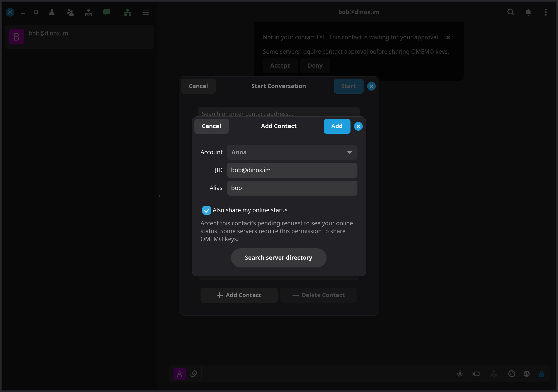The height and width of the screenshot is (392, 558).
Task: Close the Start Conversation dialog with X
Action: 371,86
